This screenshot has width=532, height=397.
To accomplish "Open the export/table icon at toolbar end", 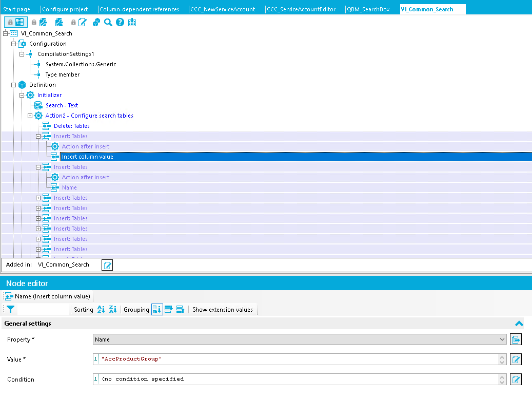I will pyautogui.click(x=132, y=22).
